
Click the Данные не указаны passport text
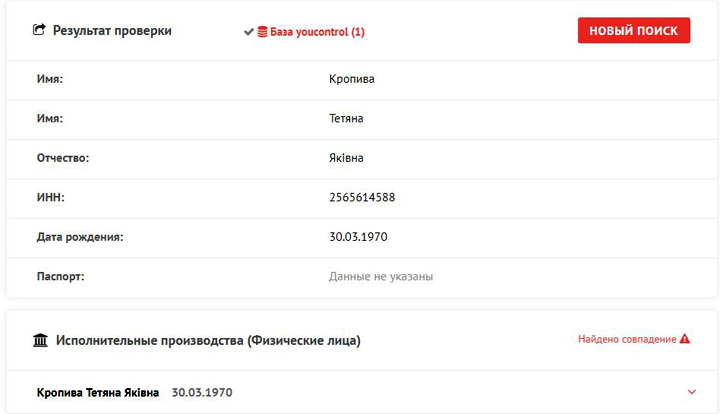tap(381, 276)
